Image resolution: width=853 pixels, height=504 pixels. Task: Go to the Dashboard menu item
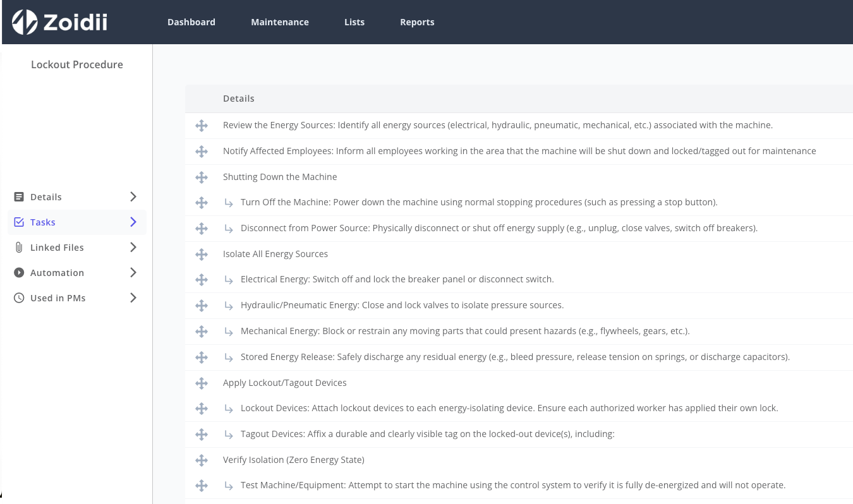point(191,22)
